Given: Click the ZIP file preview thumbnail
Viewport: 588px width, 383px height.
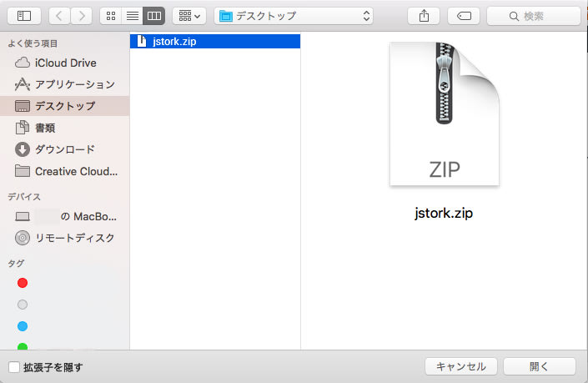Looking at the screenshot, I should point(445,113).
